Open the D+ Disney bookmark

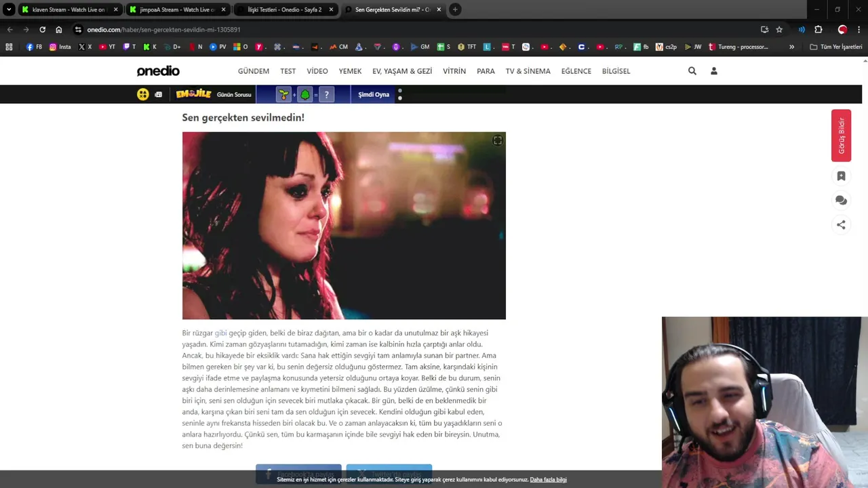pyautogui.click(x=172, y=47)
